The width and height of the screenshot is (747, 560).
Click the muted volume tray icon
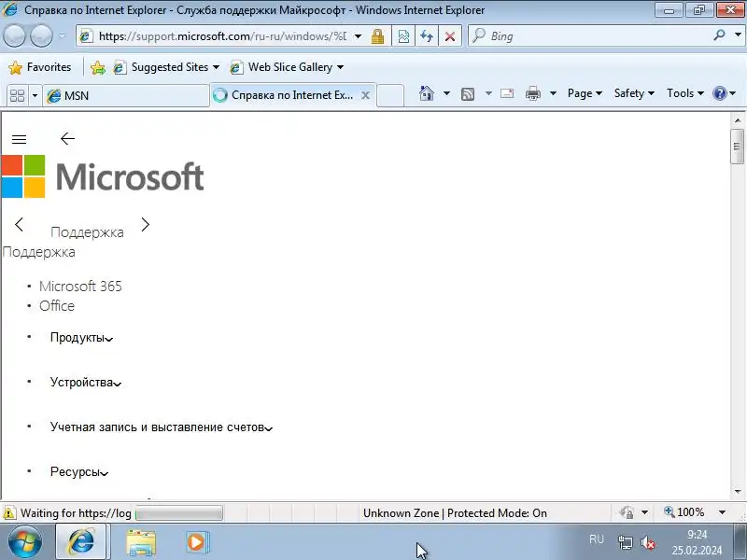pos(648,542)
